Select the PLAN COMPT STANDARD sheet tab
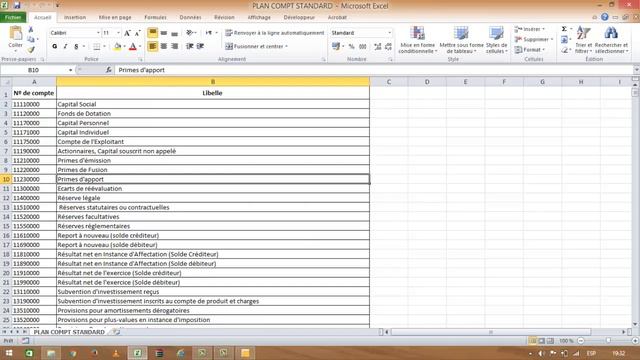This screenshot has height=360, width=640. (x=69, y=332)
